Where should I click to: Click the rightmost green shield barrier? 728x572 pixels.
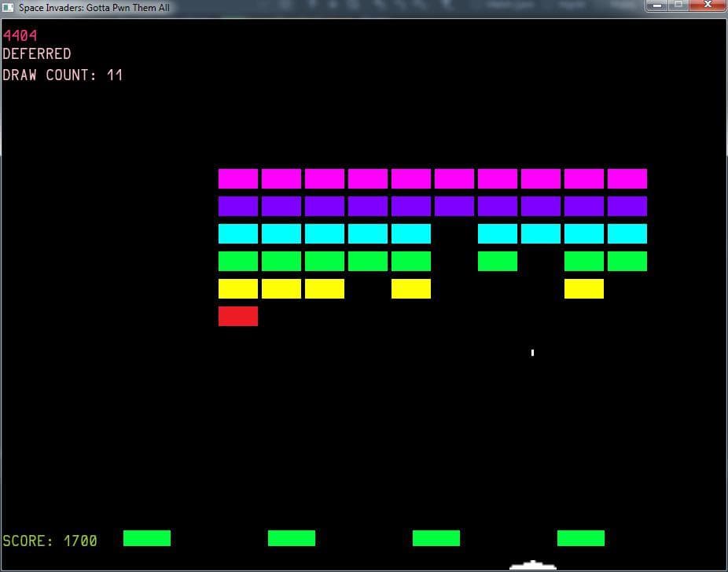(x=581, y=538)
